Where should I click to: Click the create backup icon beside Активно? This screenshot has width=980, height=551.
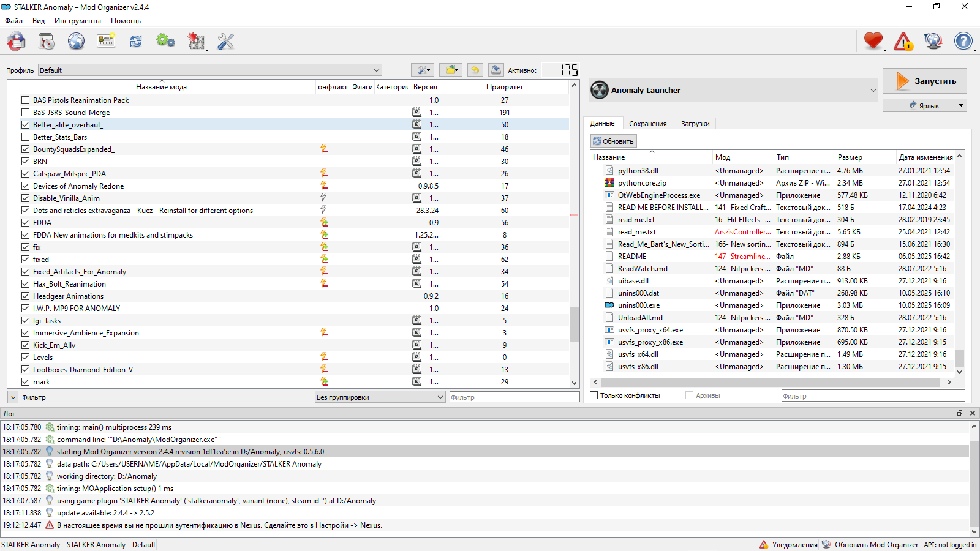pos(496,70)
